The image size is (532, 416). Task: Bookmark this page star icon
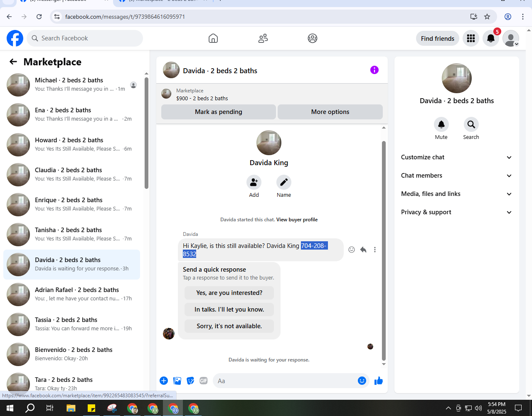tap(487, 17)
